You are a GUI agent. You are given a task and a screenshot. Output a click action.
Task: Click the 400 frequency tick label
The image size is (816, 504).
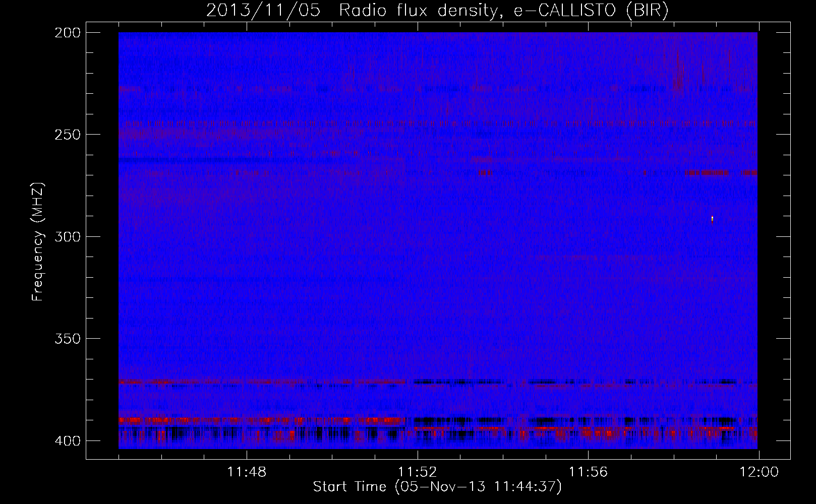(67, 441)
